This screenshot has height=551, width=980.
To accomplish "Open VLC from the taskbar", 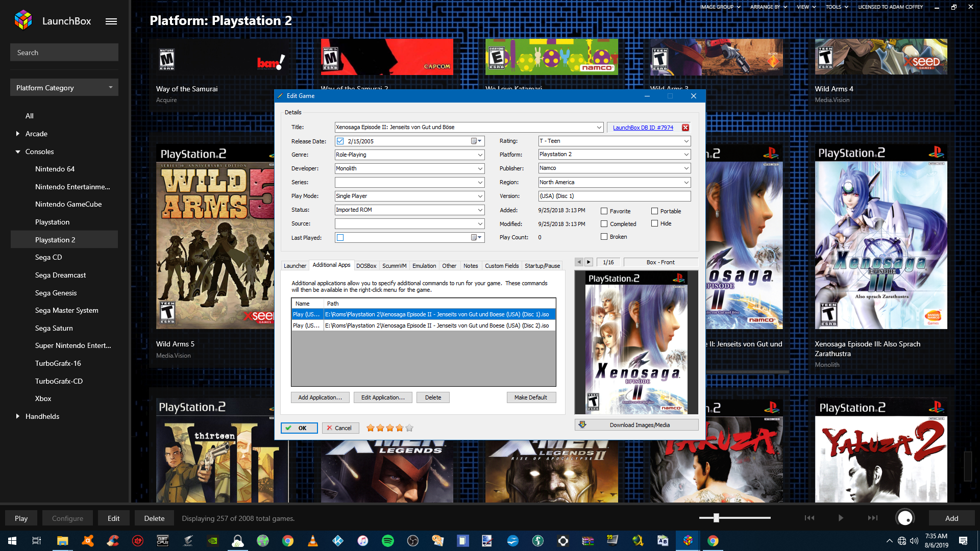I will point(313,541).
